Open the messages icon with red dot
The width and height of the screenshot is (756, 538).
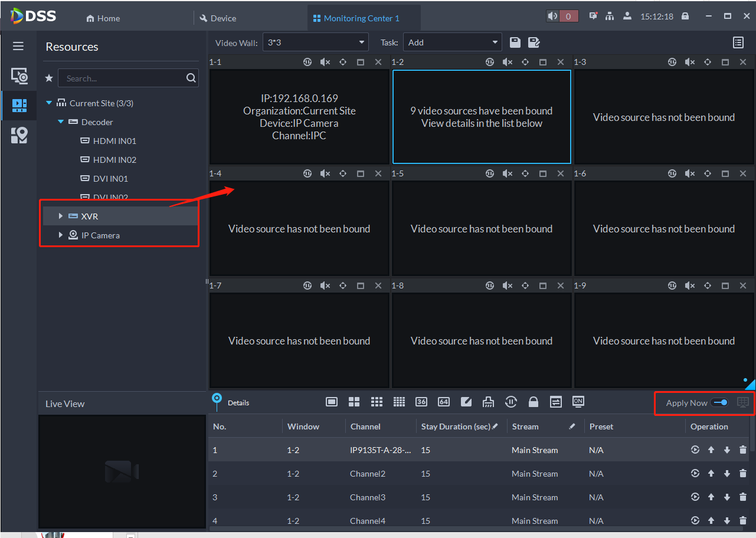tap(594, 17)
